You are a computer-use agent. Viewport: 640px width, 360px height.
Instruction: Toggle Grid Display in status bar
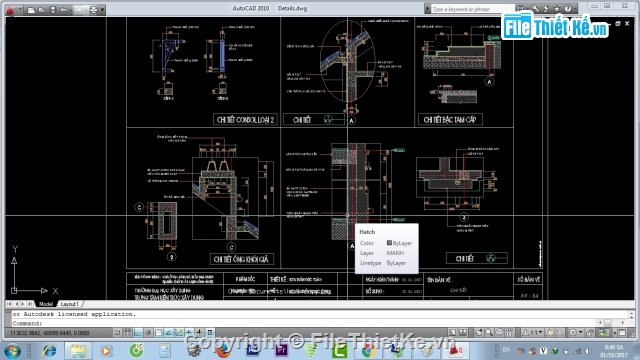[127, 333]
